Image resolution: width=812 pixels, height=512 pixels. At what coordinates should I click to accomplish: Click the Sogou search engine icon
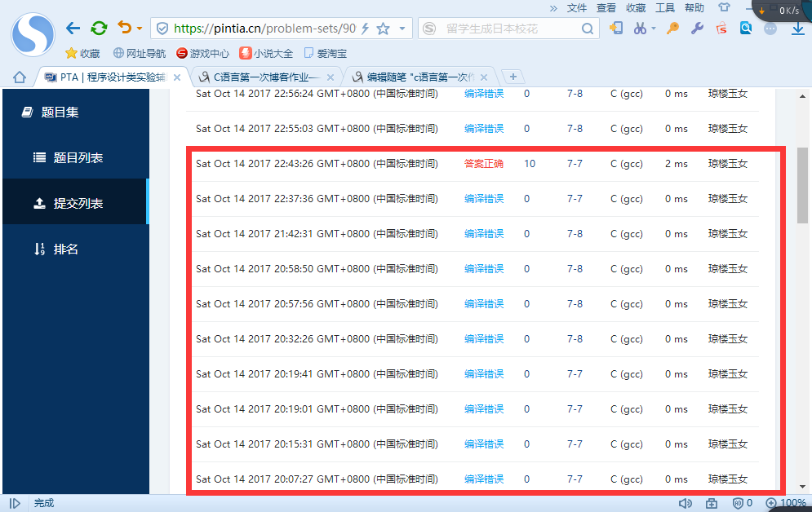click(429, 29)
